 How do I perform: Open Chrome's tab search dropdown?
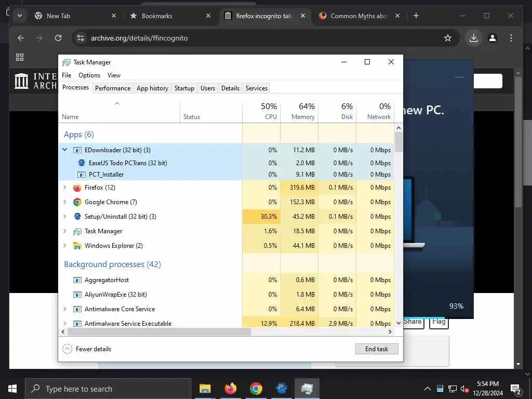[x=20, y=16]
